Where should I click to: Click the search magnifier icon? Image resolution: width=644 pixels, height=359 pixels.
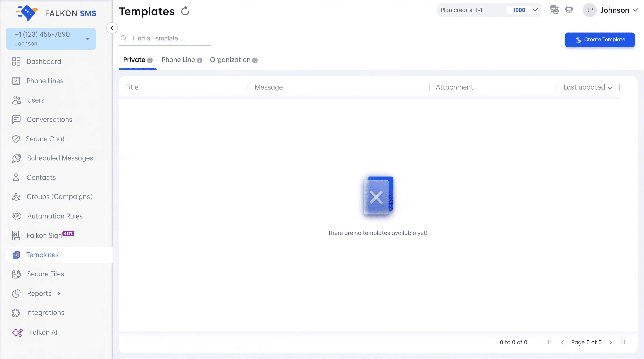[x=124, y=38]
